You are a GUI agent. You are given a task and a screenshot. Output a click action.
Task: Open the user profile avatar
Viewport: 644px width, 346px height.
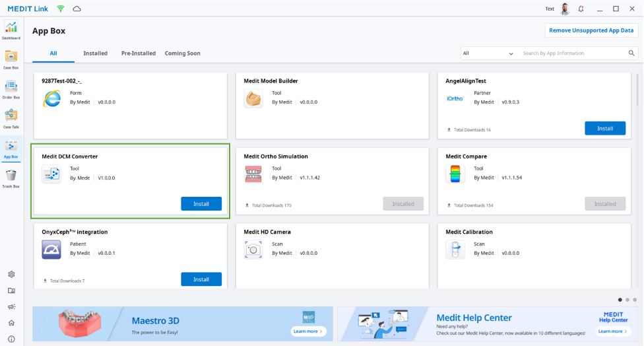coord(565,9)
